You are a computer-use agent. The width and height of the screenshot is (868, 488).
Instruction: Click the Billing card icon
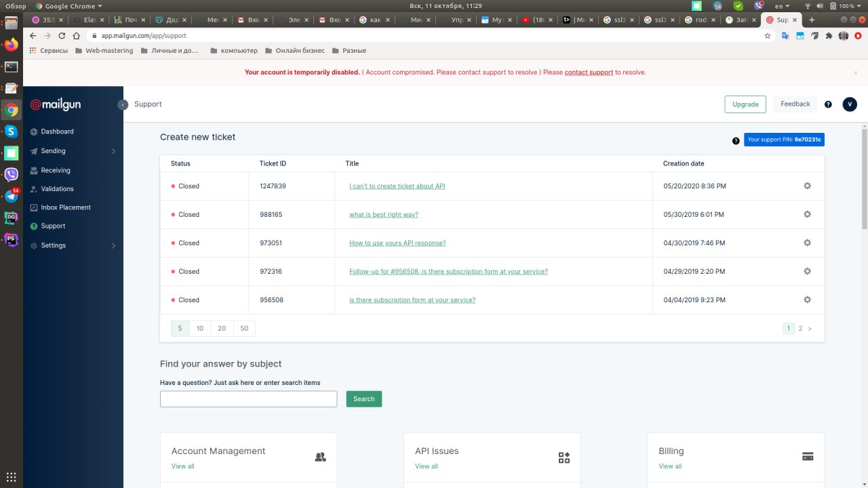click(x=808, y=457)
